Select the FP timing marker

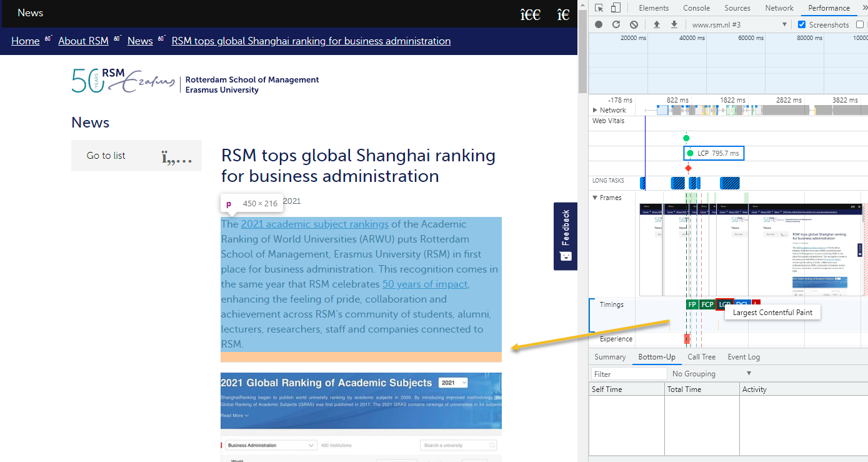692,304
